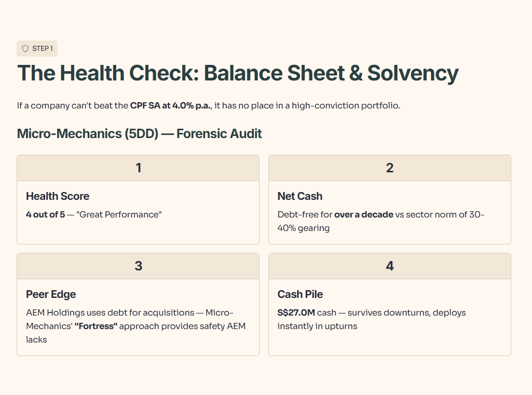Click the card header numbered 2
Screen dimensions: 532x395
click(x=389, y=168)
